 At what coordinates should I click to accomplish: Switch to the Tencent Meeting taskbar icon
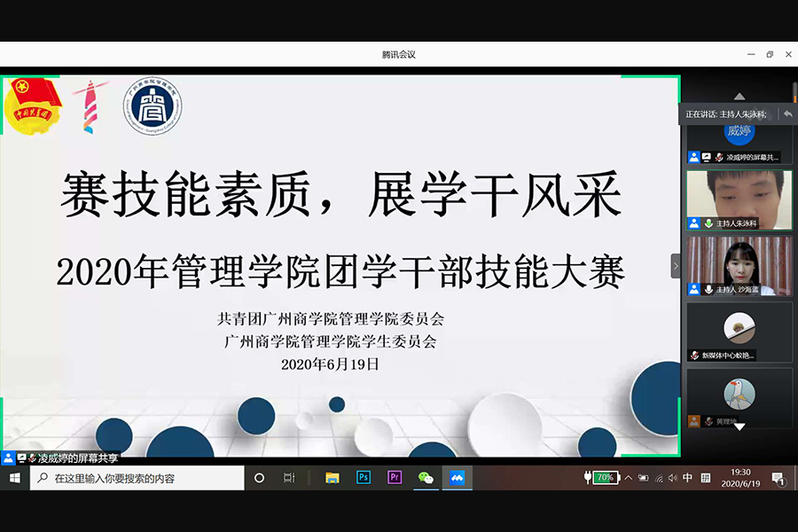(x=457, y=477)
